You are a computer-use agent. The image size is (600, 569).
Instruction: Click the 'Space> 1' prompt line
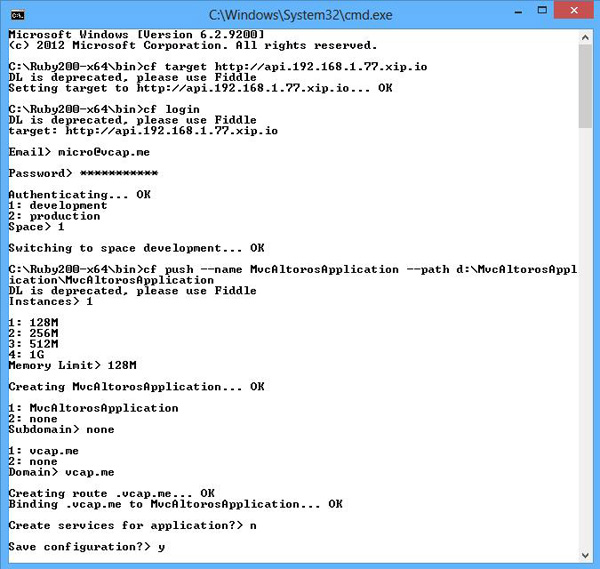coord(36,227)
